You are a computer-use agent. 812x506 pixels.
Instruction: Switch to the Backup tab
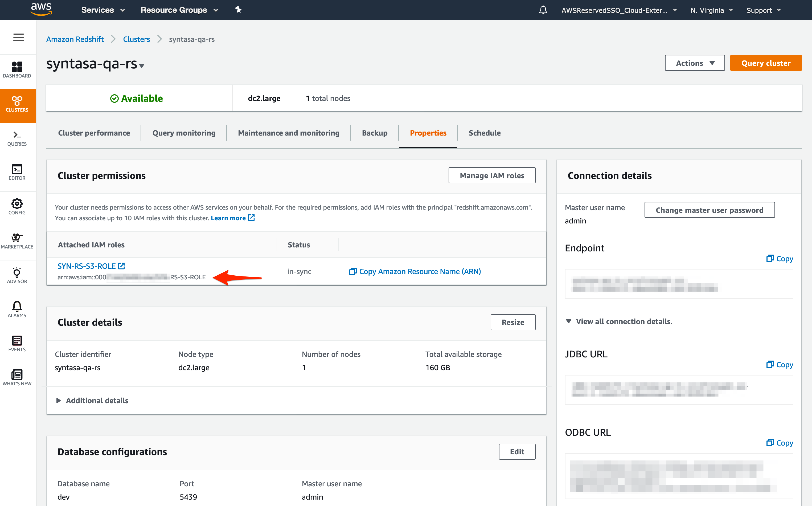pyautogui.click(x=374, y=133)
